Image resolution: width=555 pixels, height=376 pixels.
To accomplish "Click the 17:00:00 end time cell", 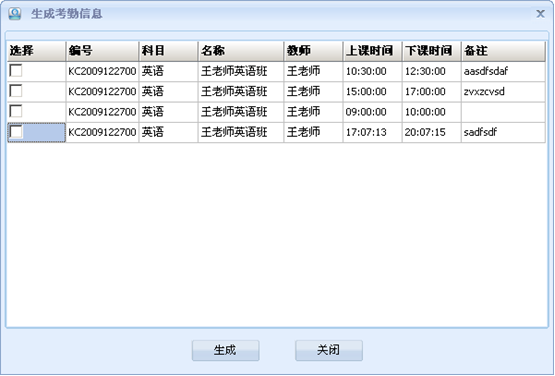I will click(x=432, y=92).
